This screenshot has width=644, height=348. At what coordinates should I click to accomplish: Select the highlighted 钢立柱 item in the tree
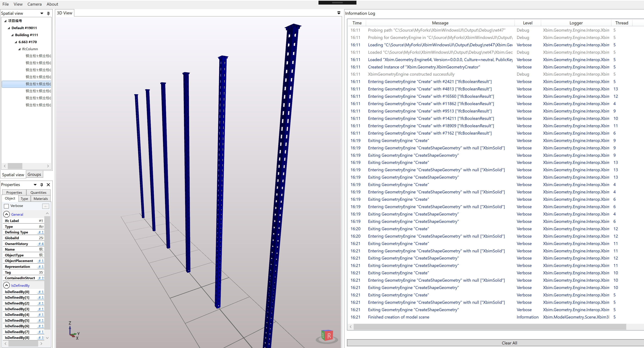(x=37, y=84)
